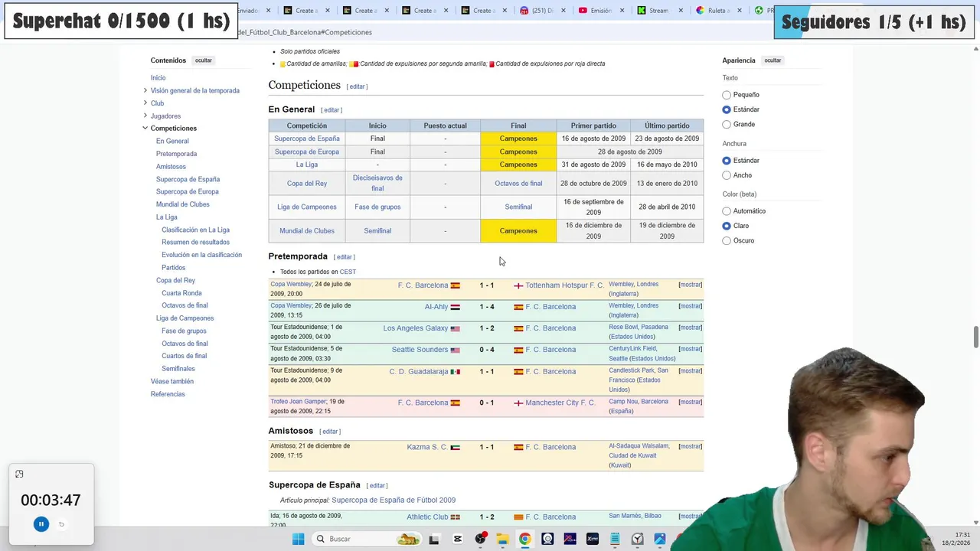Viewport: 980px width, 551px height.
Task: Hide the Contenidos sidebar
Action: coord(203,60)
